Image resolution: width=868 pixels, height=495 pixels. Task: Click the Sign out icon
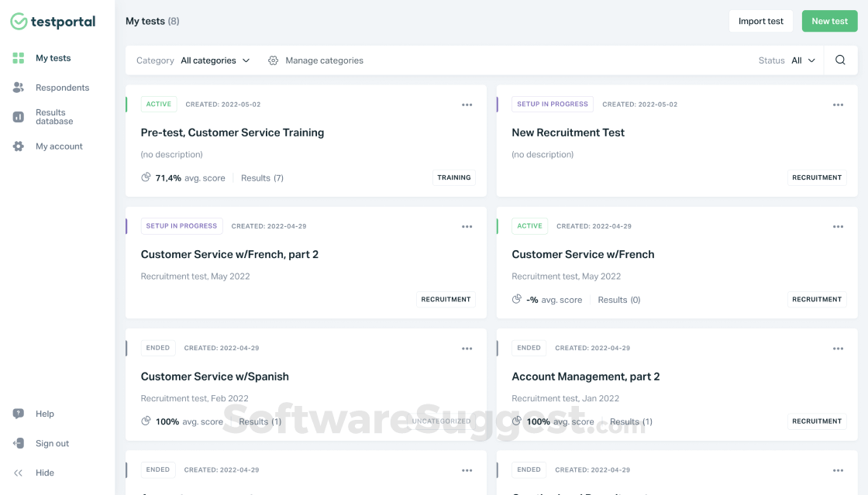[x=18, y=443]
